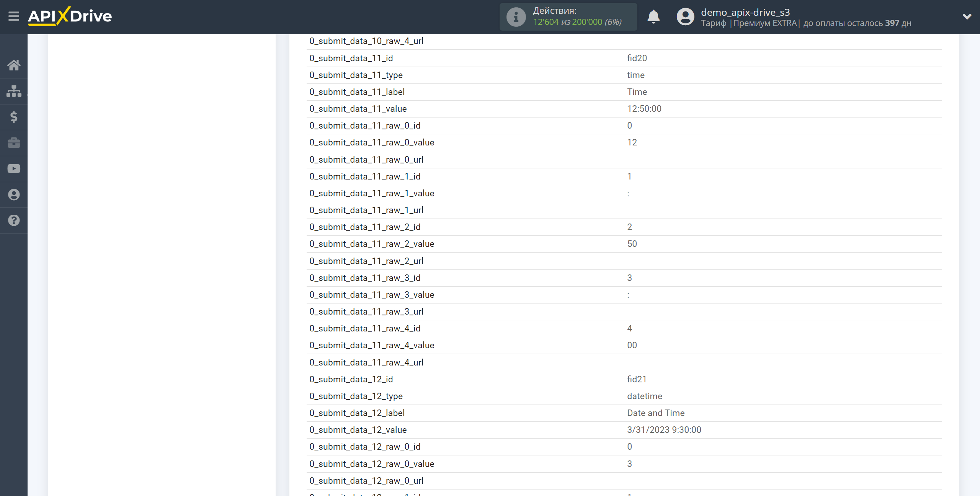The width and height of the screenshot is (980, 496).
Task: Select the fid21 value
Action: tap(637, 379)
